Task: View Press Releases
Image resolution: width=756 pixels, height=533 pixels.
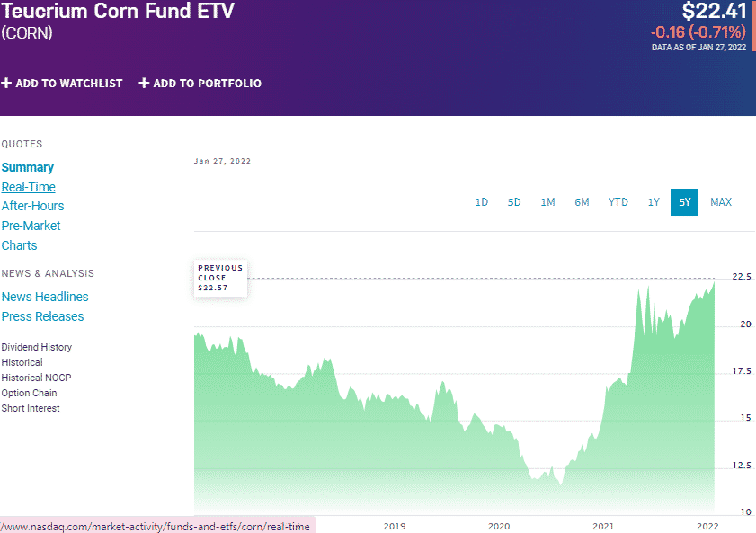Action: 42,316
